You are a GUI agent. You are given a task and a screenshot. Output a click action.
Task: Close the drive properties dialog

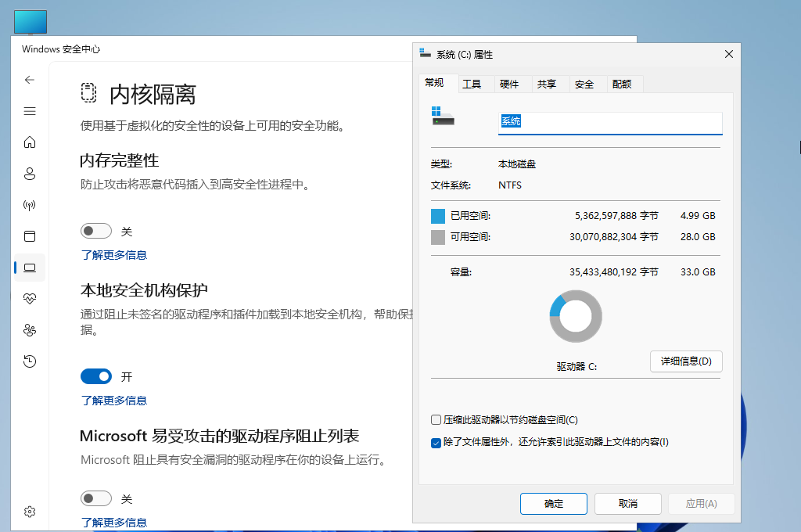(729, 54)
